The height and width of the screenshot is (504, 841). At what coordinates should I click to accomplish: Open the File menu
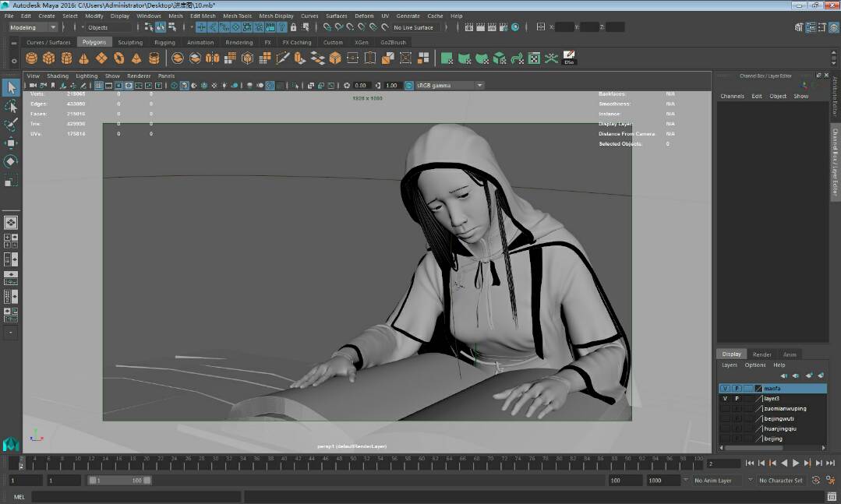pos(9,16)
